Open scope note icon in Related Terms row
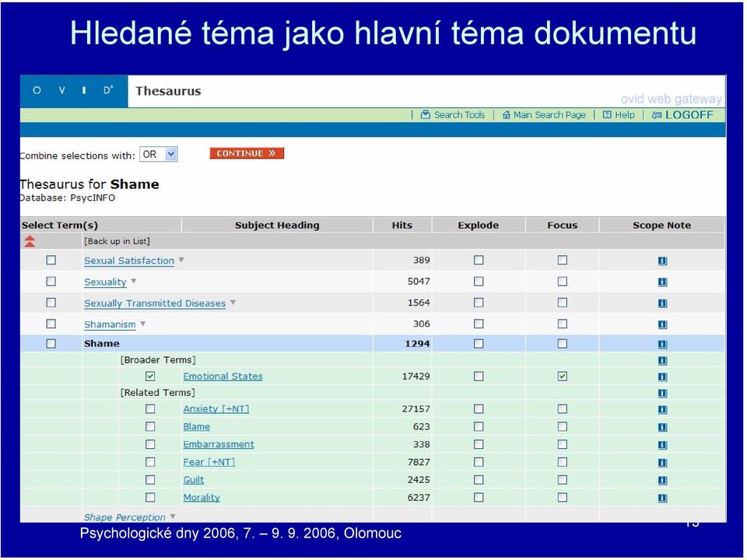The image size is (747, 560). [x=662, y=394]
